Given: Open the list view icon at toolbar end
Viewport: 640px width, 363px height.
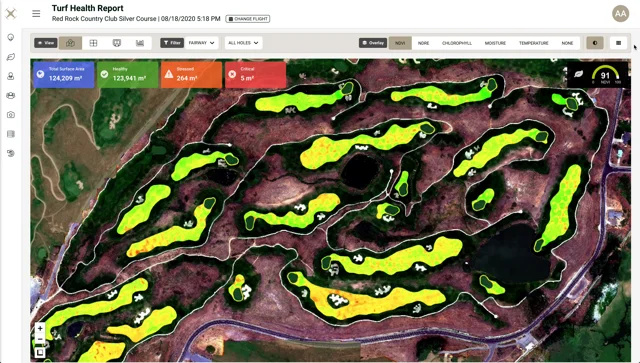Looking at the screenshot, I should 618,43.
